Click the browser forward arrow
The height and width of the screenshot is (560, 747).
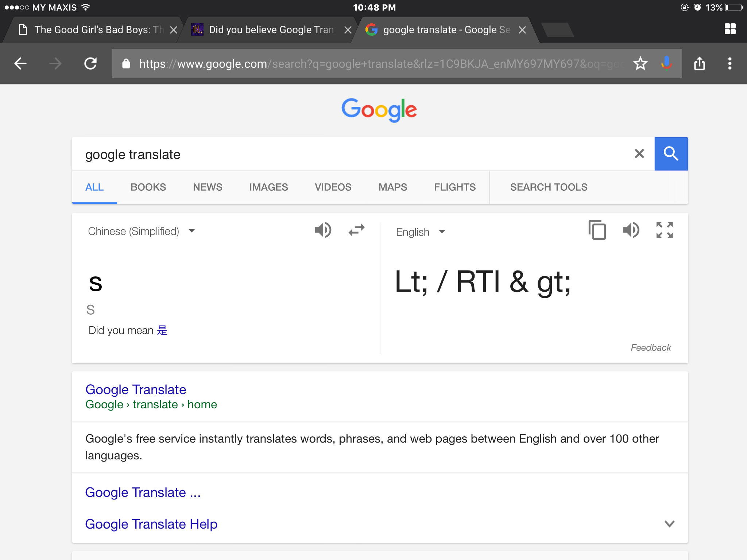point(55,63)
